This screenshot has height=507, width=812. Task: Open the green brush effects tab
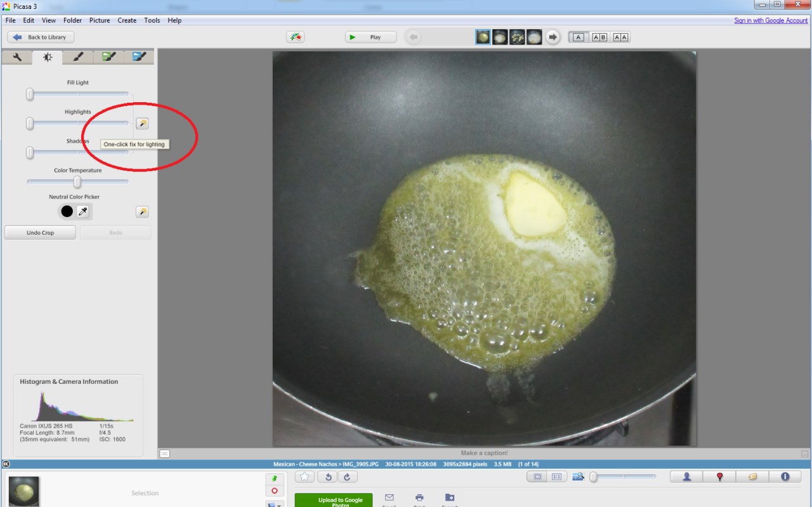pyautogui.click(x=108, y=57)
